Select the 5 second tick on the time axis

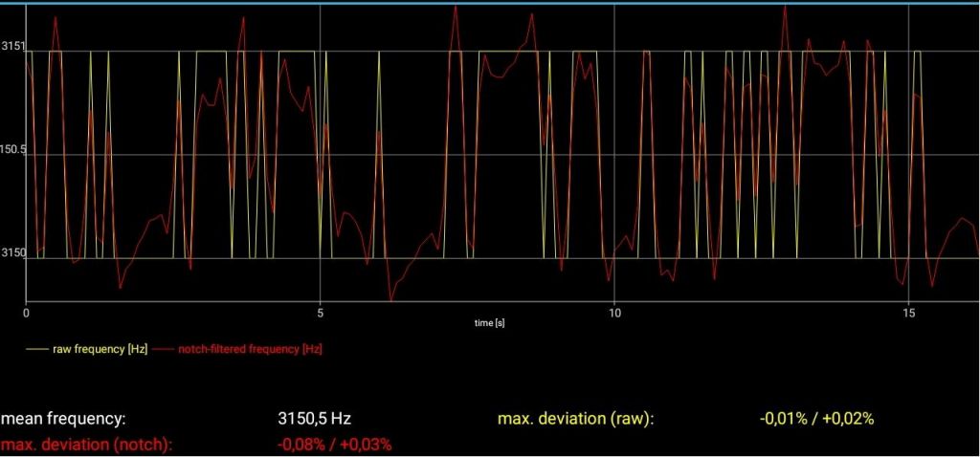[321, 313]
